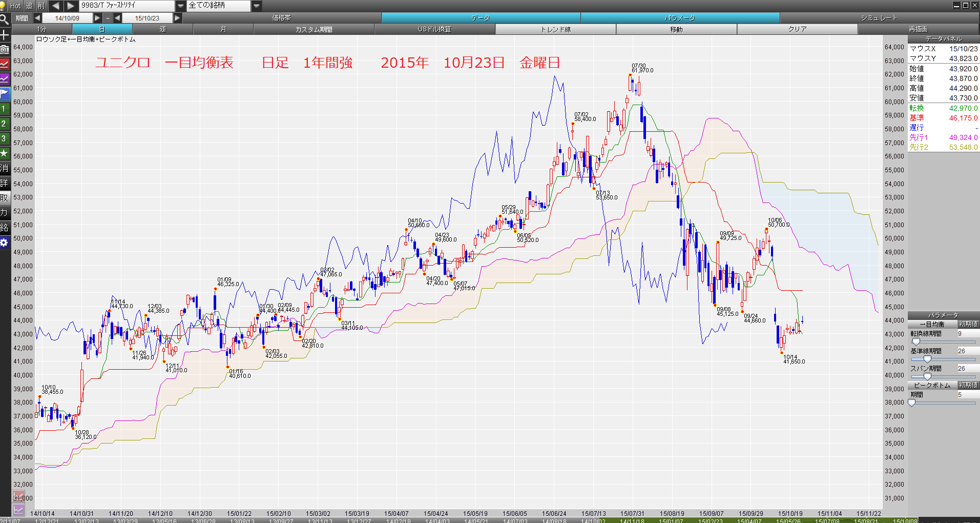Step end date forward with right arrow
The width and height of the screenshot is (980, 523).
(177, 18)
